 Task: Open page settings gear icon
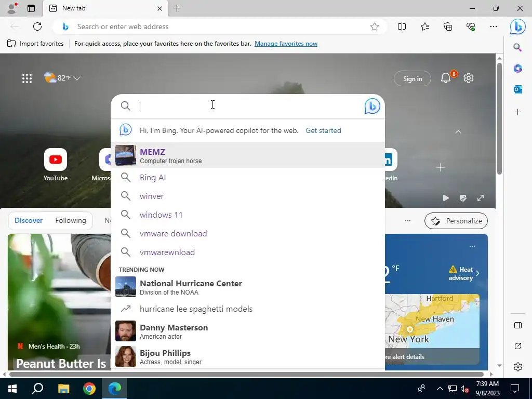pyautogui.click(x=469, y=78)
